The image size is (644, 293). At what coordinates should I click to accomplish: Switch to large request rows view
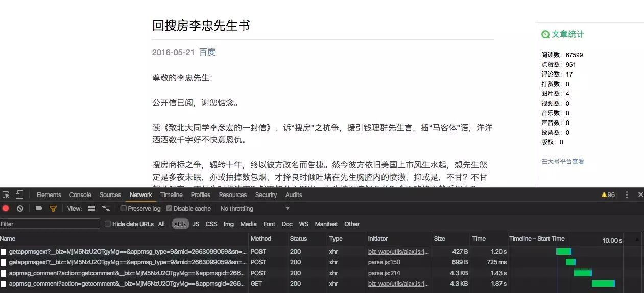(91, 208)
